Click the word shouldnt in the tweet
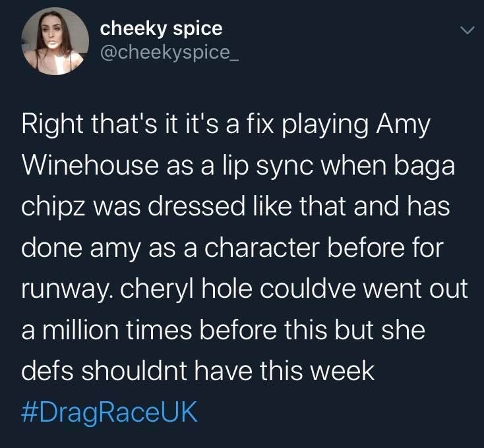The image size is (484, 448). [135, 370]
